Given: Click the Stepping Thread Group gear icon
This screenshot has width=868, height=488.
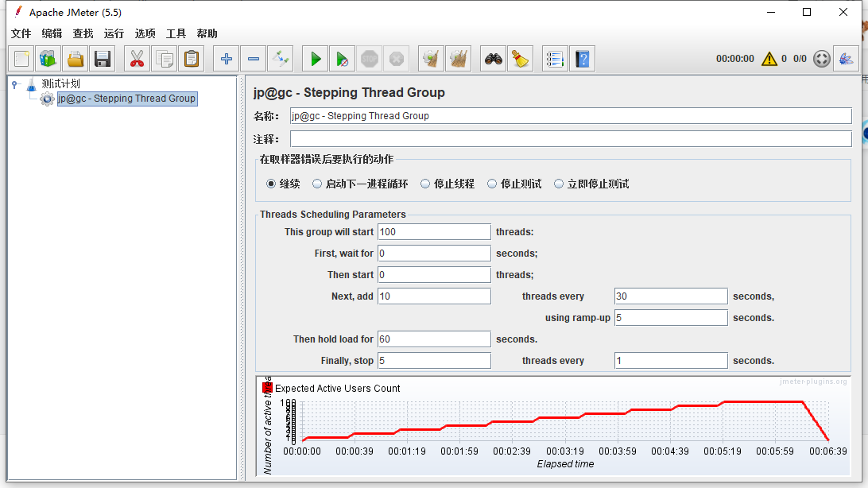Looking at the screenshot, I should [47, 99].
